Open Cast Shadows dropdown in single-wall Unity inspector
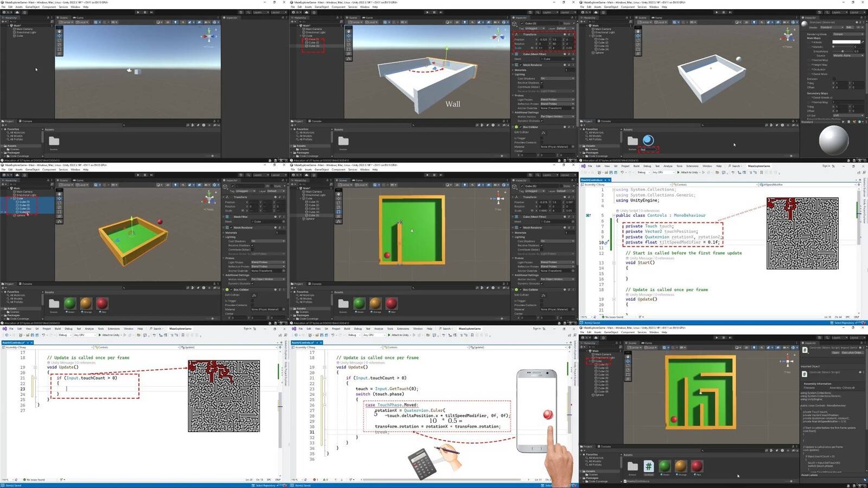868x488 pixels. tap(558, 241)
